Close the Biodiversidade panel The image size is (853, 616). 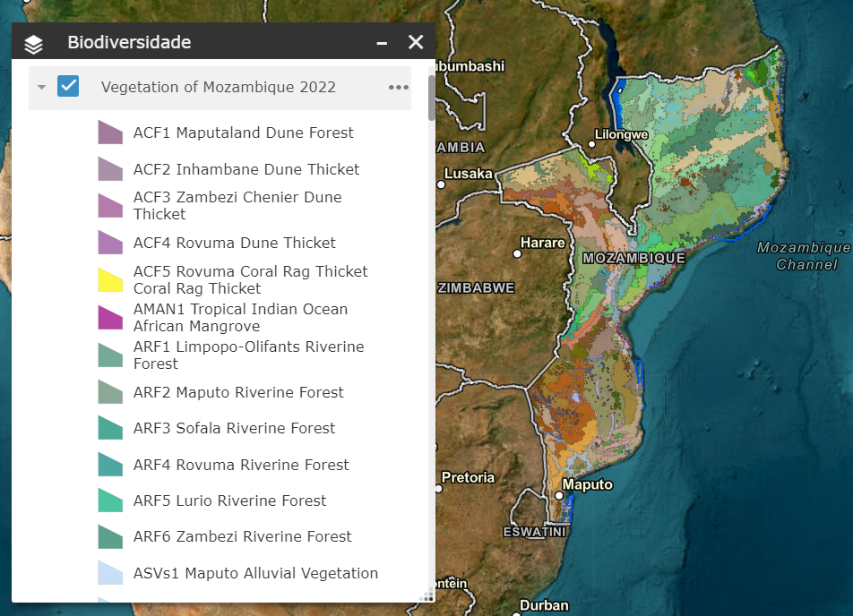pyautogui.click(x=416, y=42)
